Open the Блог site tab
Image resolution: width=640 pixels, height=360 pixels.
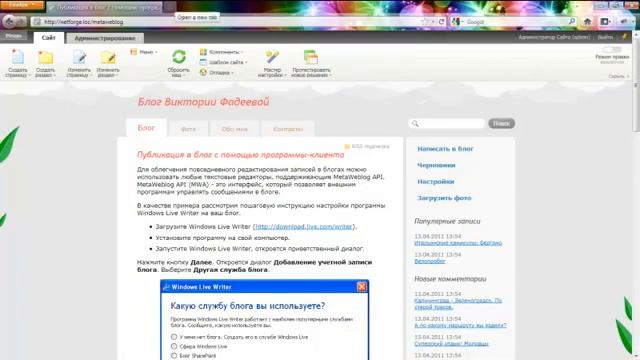pos(146,128)
